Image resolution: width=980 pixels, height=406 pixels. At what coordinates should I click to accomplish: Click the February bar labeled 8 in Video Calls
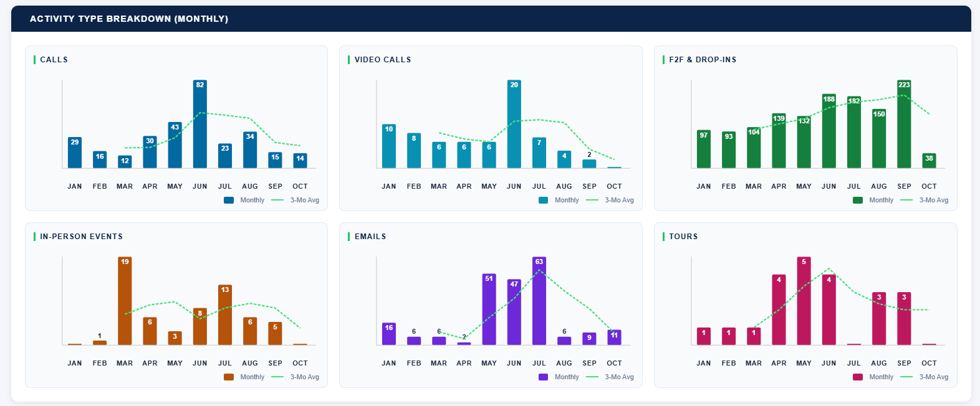[414, 151]
